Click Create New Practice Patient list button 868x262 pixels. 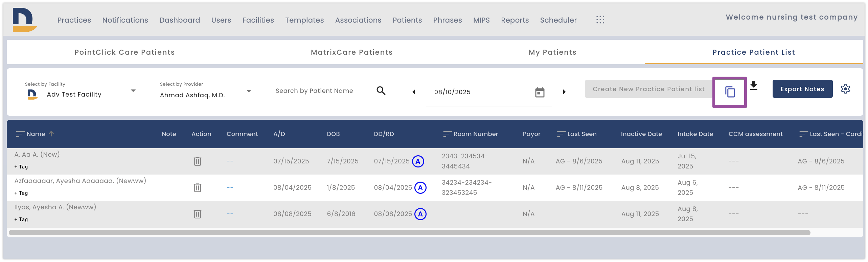(x=648, y=89)
